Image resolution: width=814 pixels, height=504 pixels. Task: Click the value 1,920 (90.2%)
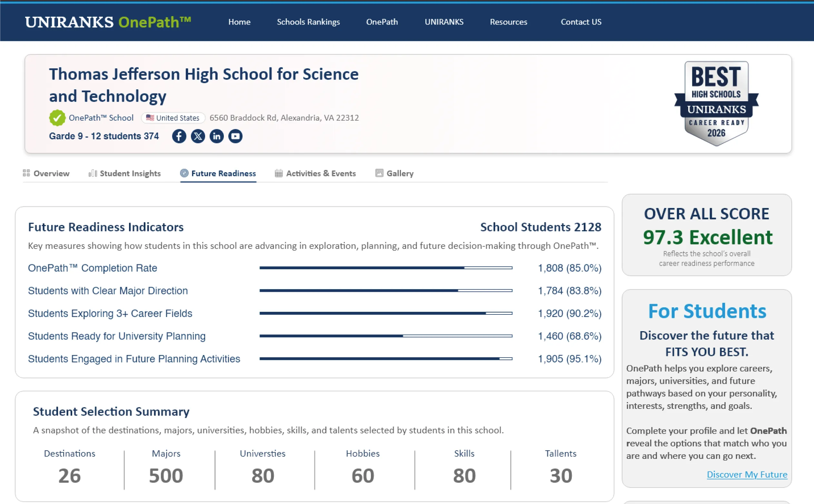pyautogui.click(x=570, y=313)
